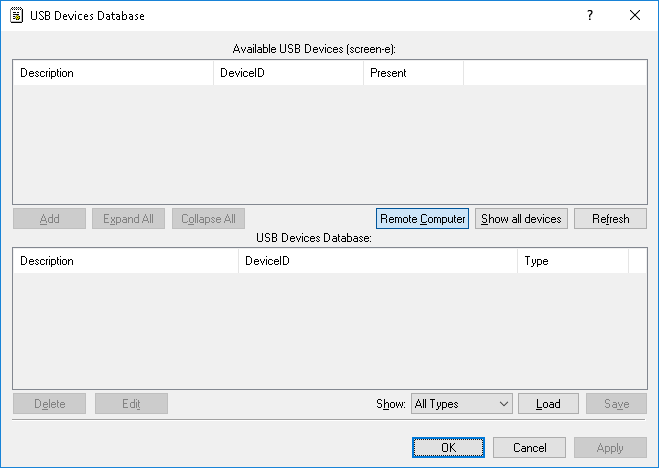Refresh the available USB devices list
Viewport: 659px width, 468px height.
click(610, 219)
